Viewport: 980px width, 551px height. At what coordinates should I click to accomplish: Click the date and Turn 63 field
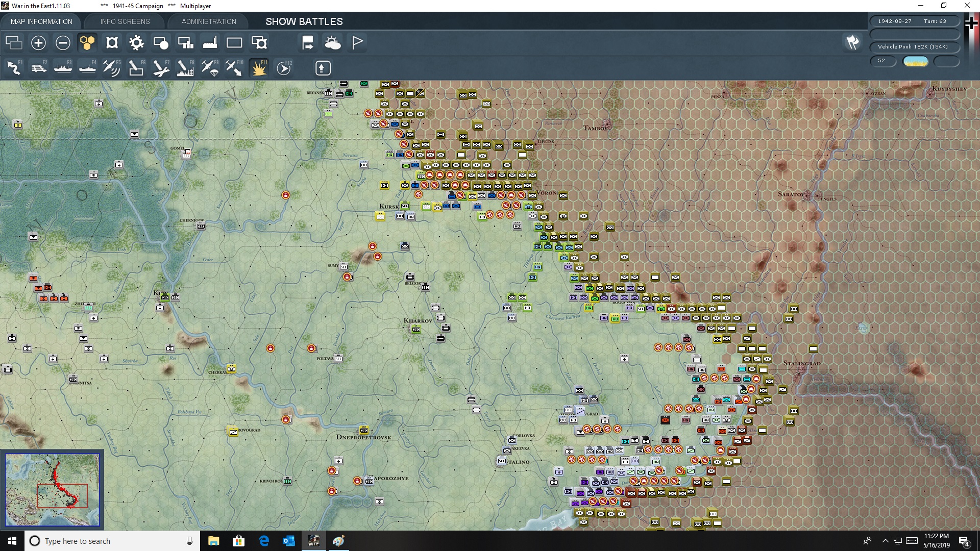[x=915, y=21]
